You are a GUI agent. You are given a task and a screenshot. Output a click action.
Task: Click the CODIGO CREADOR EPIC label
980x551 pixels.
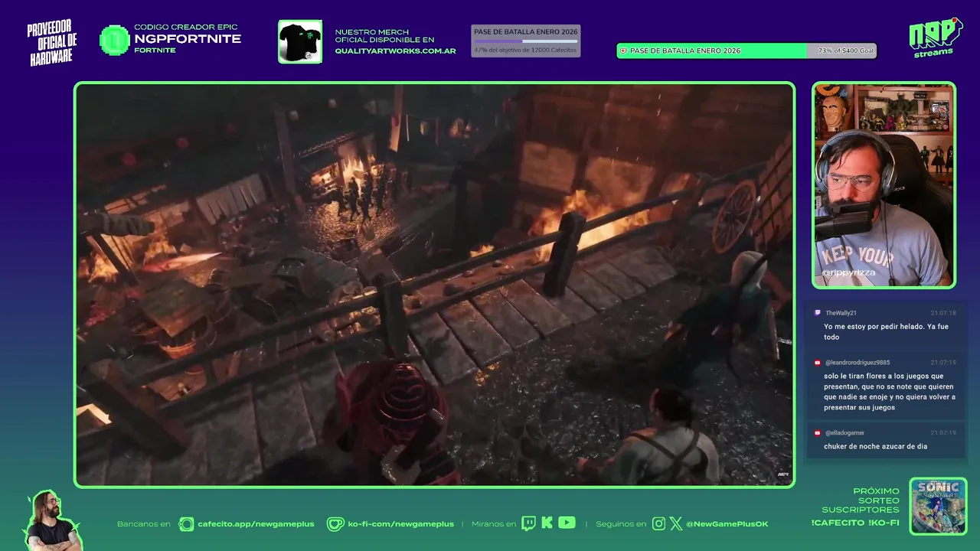[186, 27]
